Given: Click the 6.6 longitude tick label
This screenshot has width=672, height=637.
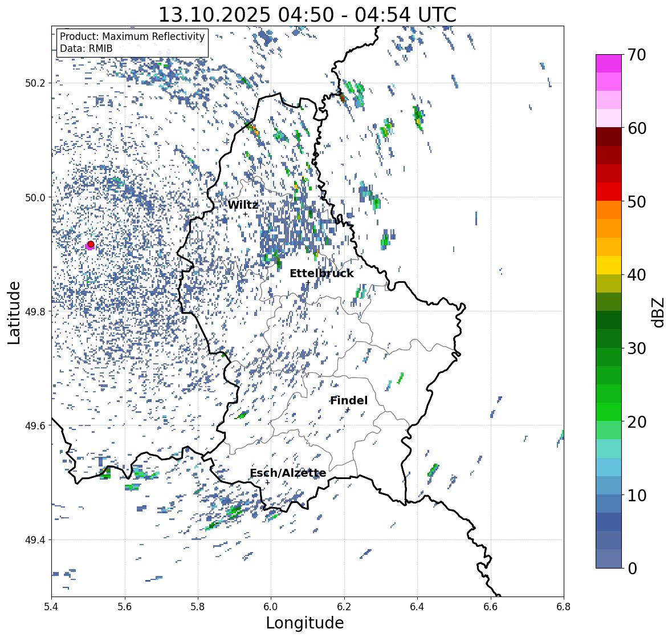Looking at the screenshot, I should [491, 607].
